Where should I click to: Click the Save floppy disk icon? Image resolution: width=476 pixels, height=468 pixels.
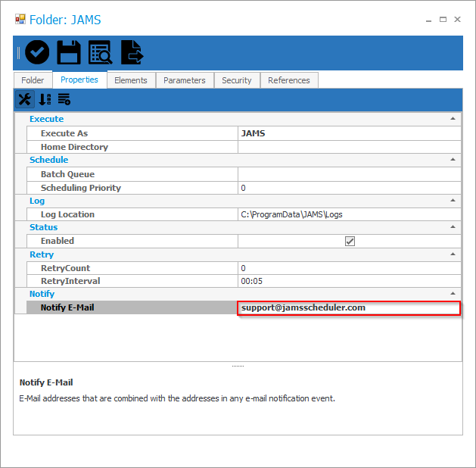pos(69,52)
